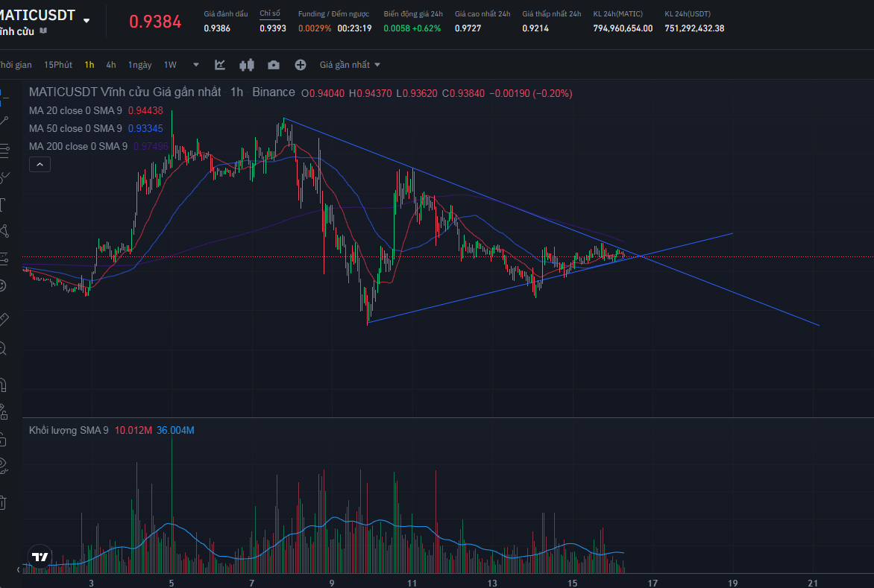This screenshot has height=588, width=874.
Task: Select the trend line drawing tool
Action: click(x=3, y=121)
